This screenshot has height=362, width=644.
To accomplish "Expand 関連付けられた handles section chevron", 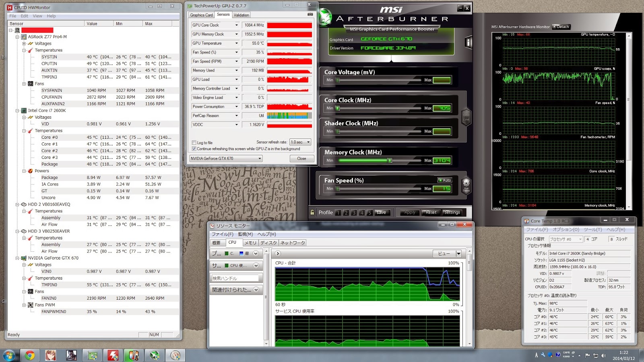I will [x=256, y=290].
